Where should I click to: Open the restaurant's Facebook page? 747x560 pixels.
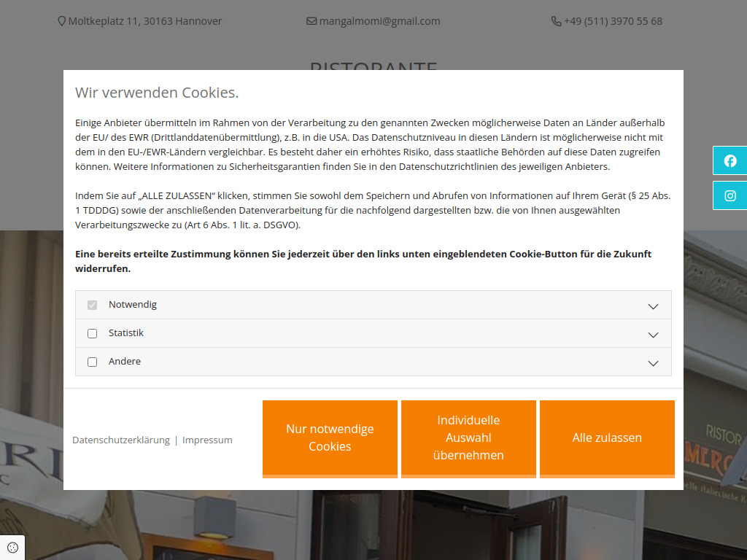(729, 160)
